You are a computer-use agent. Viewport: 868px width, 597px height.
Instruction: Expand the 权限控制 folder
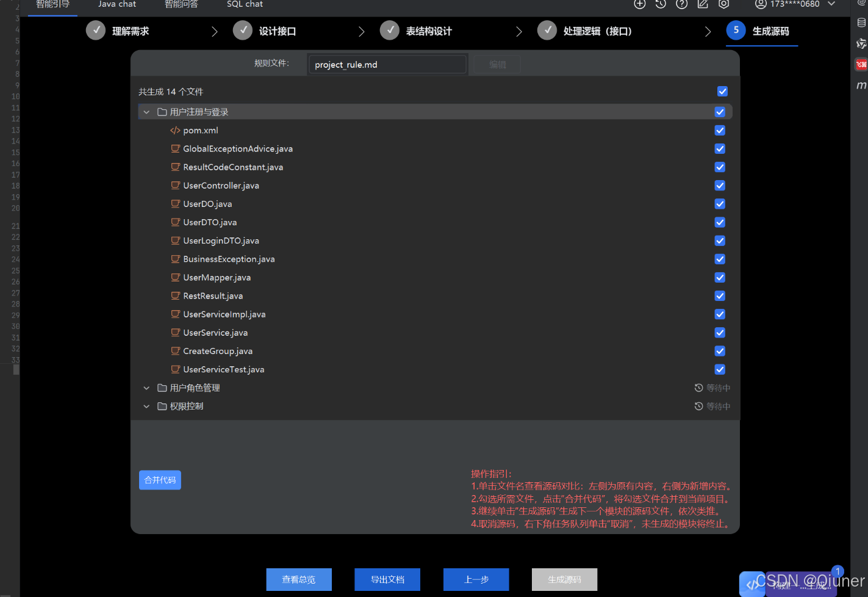(146, 406)
